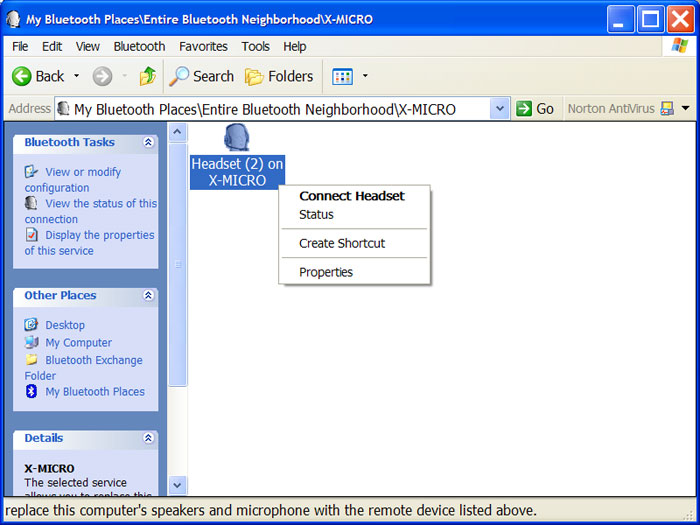Maximize the Bluetooth window
700x525 pixels.
pos(650,20)
